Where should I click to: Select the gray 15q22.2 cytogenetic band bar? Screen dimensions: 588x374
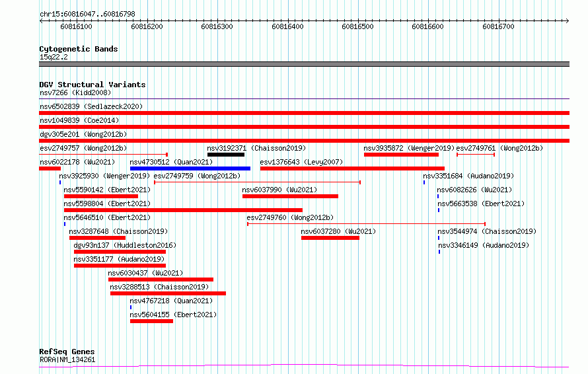pyautogui.click(x=304, y=64)
